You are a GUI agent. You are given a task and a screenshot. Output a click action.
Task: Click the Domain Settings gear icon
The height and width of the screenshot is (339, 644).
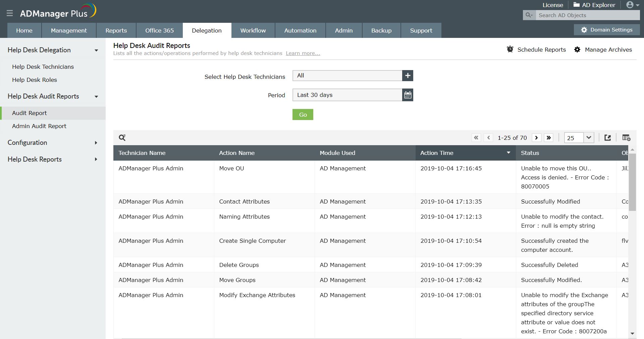(x=584, y=30)
